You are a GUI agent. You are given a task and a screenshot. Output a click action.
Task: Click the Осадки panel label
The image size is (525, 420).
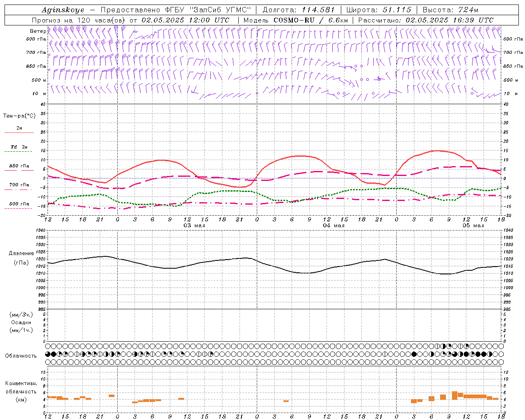tap(21, 322)
